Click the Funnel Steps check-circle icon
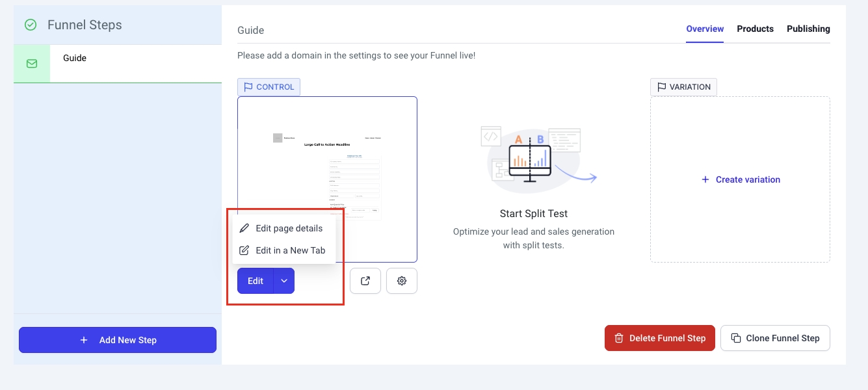The width and height of the screenshot is (868, 390). coord(31,25)
